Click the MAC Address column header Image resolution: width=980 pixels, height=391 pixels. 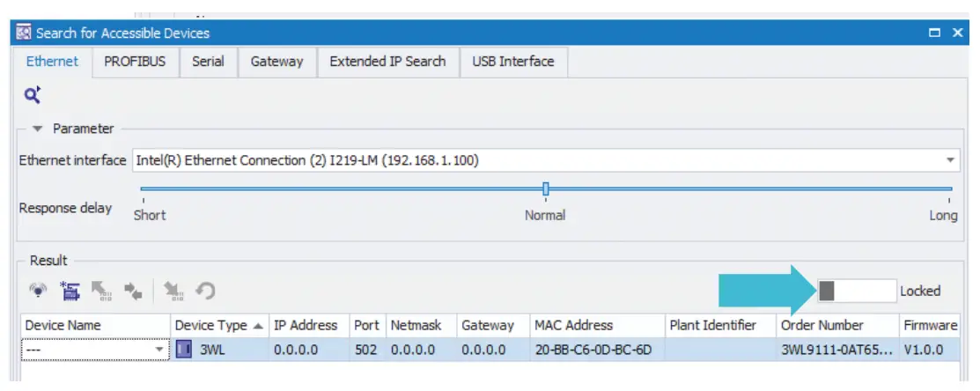(597, 326)
